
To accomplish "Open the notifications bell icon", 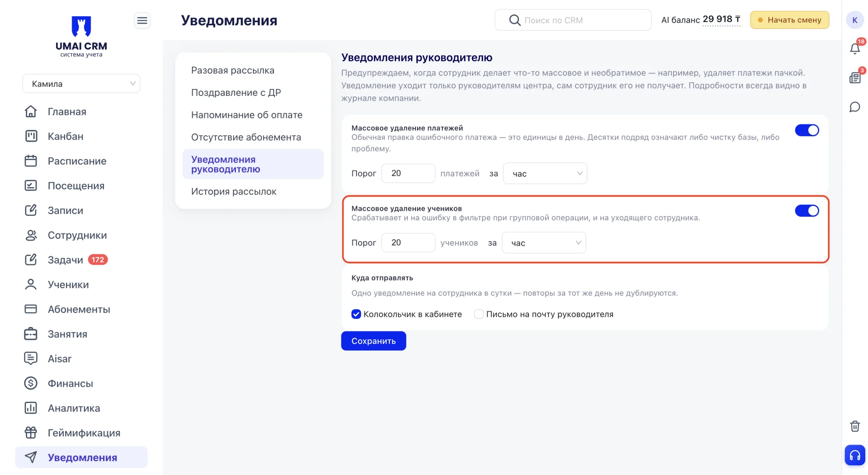I will (854, 48).
